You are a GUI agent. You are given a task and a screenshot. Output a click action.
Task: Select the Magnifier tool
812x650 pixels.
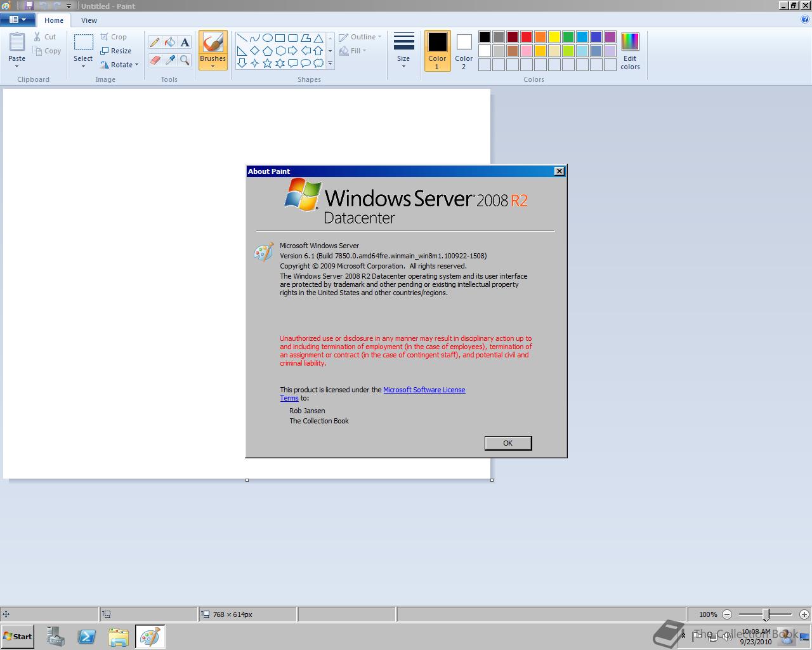tap(185, 60)
